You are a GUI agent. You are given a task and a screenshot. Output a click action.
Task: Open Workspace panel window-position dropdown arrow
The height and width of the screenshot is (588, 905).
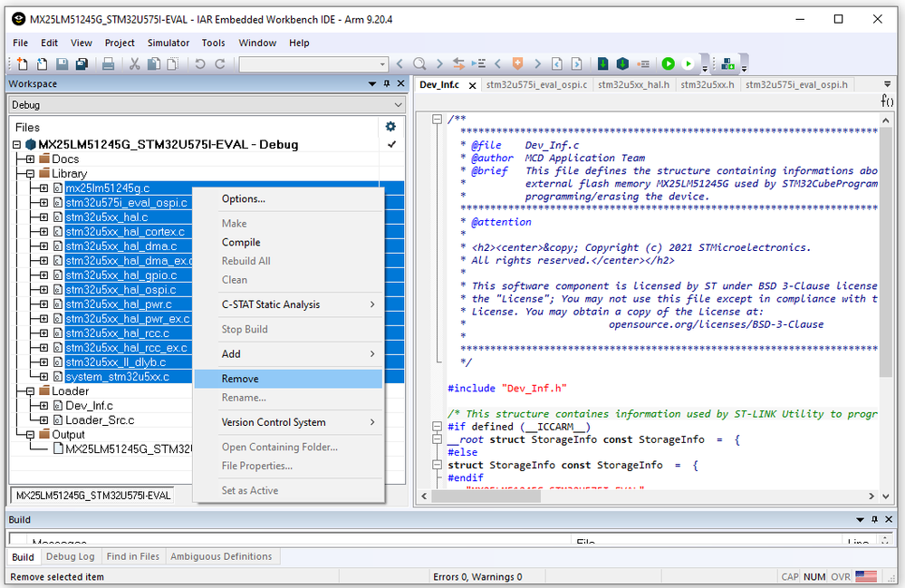click(372, 83)
